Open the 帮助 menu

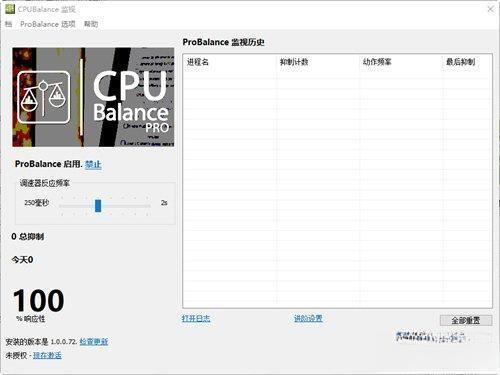(x=91, y=24)
